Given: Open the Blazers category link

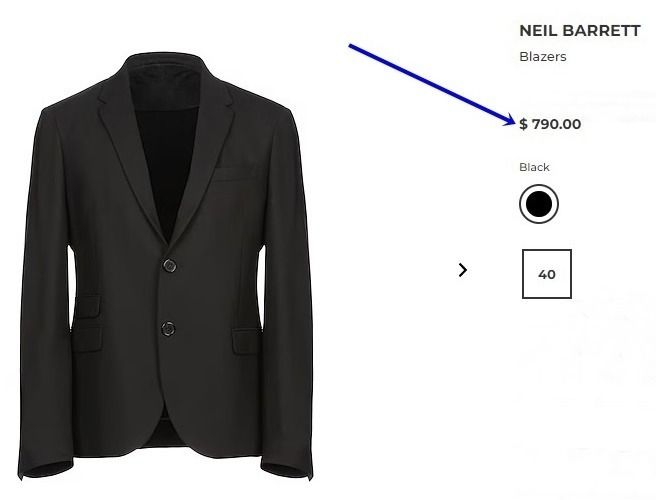Looking at the screenshot, I should coord(543,56).
